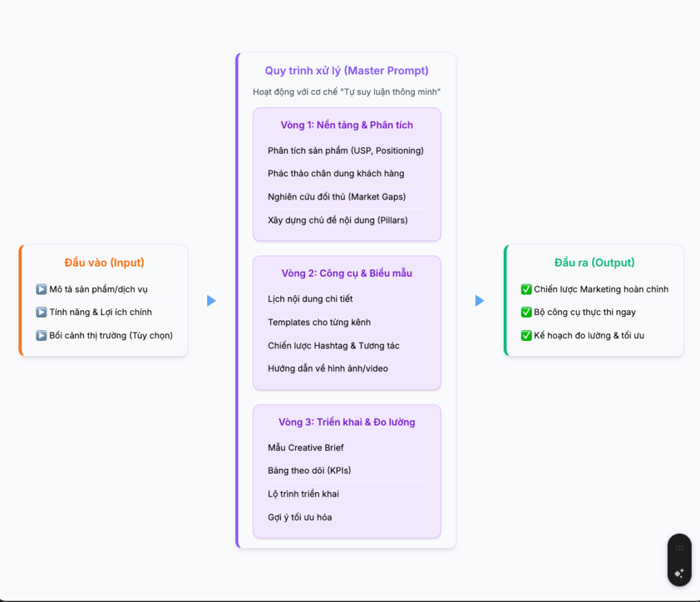Viewport: 700px width, 602px height.
Task: Click the play icon beside "Bối cảnh thị trường"
Action: [x=41, y=335]
